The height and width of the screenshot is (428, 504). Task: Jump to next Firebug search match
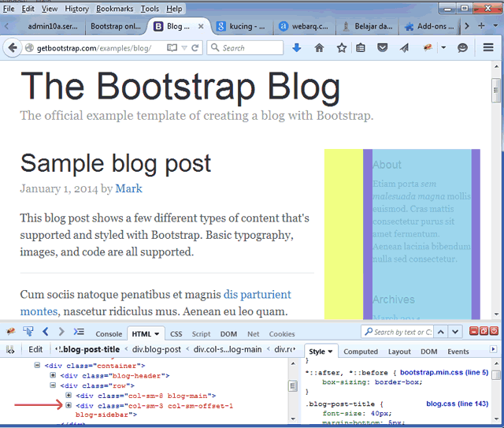tap(455, 332)
